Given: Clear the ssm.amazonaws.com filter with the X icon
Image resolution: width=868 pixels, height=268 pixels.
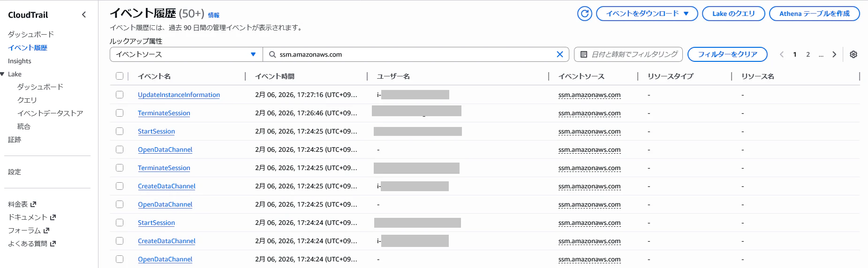Looking at the screenshot, I should click(x=559, y=54).
